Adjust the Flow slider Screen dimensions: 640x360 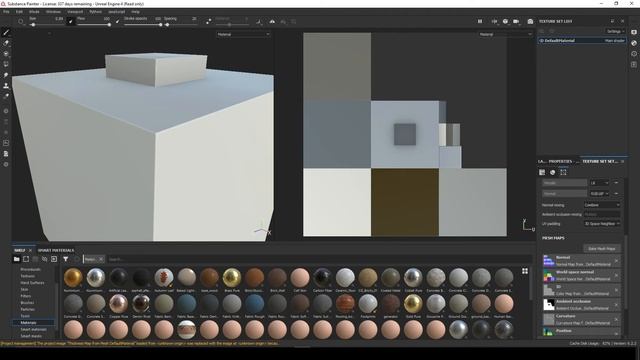[93, 25]
